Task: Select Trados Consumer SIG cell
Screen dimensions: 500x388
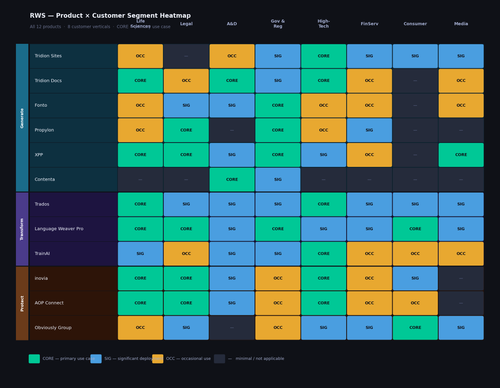Action: click(x=415, y=204)
